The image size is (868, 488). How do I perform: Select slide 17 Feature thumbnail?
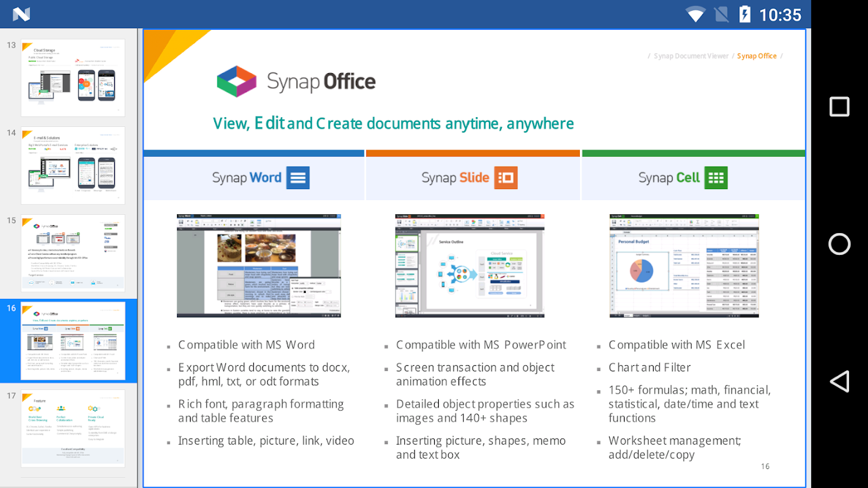(73, 428)
